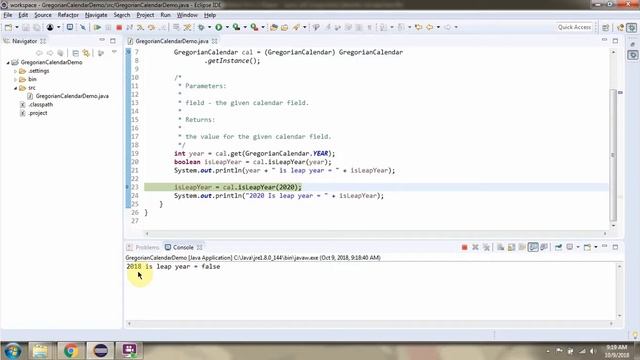Navigate back with the yellow Back arrow
Screen dimensions: 640x360
click(430, 27)
